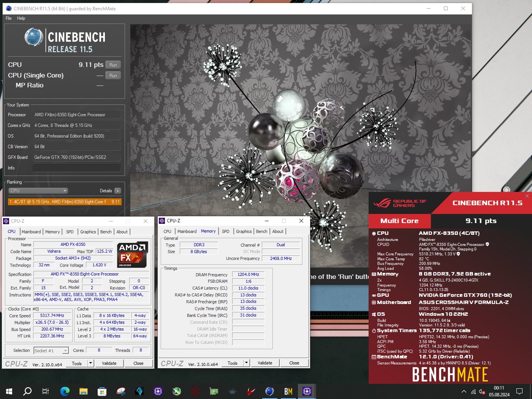This screenshot has width=532, height=399.
Task: Click the AMD FX Unlocked logo
Action: pyautogui.click(x=132, y=255)
